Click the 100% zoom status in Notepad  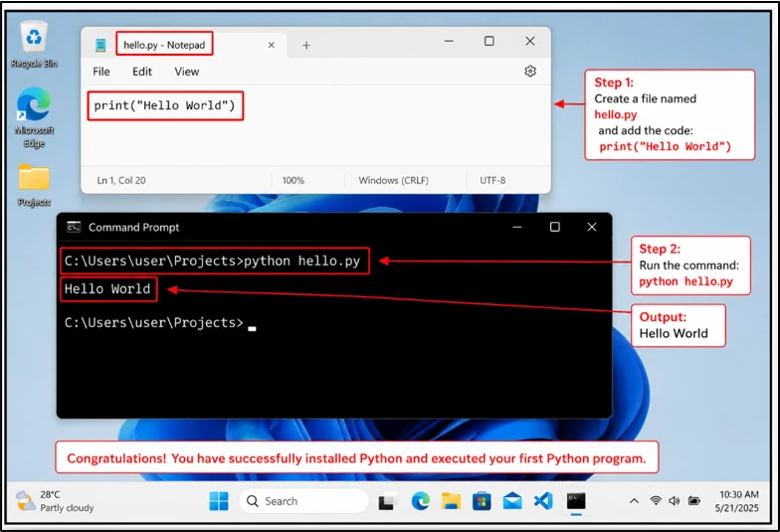coord(292,181)
